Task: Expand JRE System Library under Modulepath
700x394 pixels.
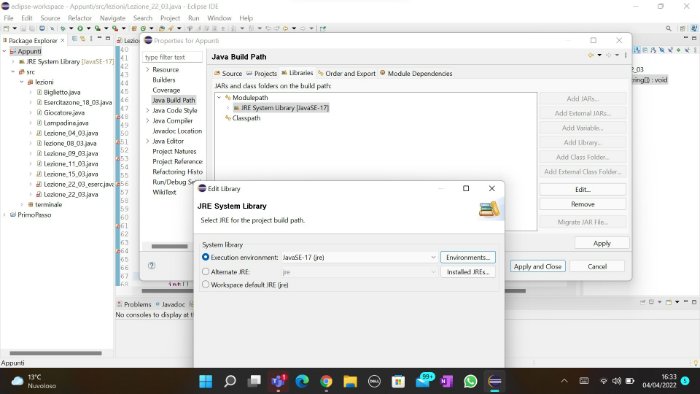Action: click(228, 108)
